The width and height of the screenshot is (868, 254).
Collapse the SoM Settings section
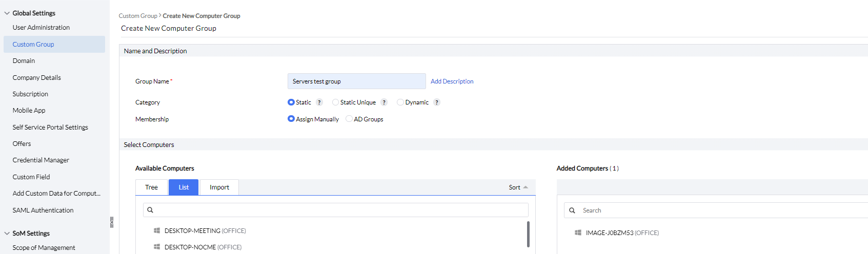[7, 234]
